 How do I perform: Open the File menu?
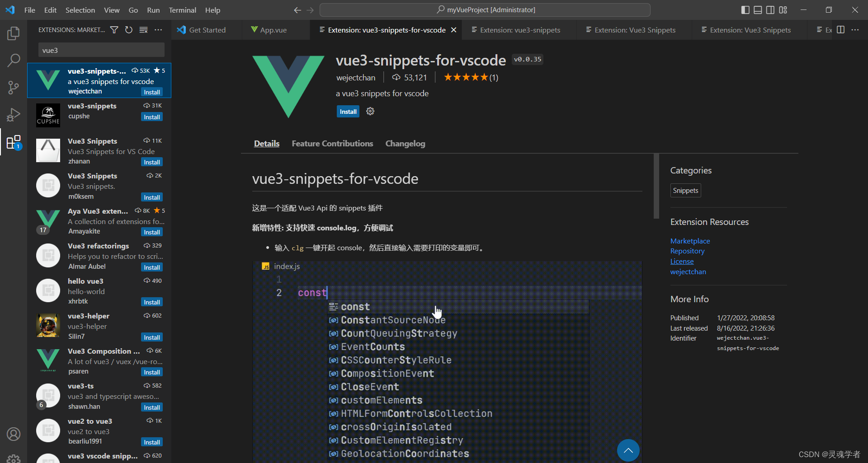pos(30,10)
